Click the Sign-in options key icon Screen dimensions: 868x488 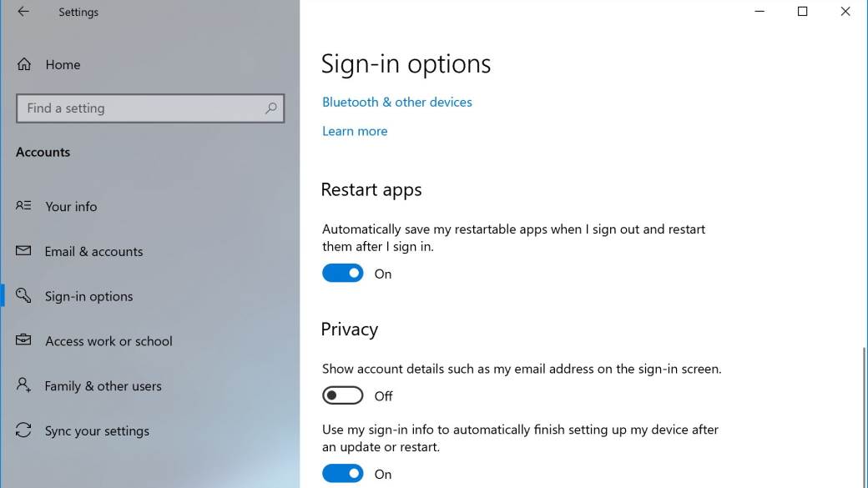23,296
